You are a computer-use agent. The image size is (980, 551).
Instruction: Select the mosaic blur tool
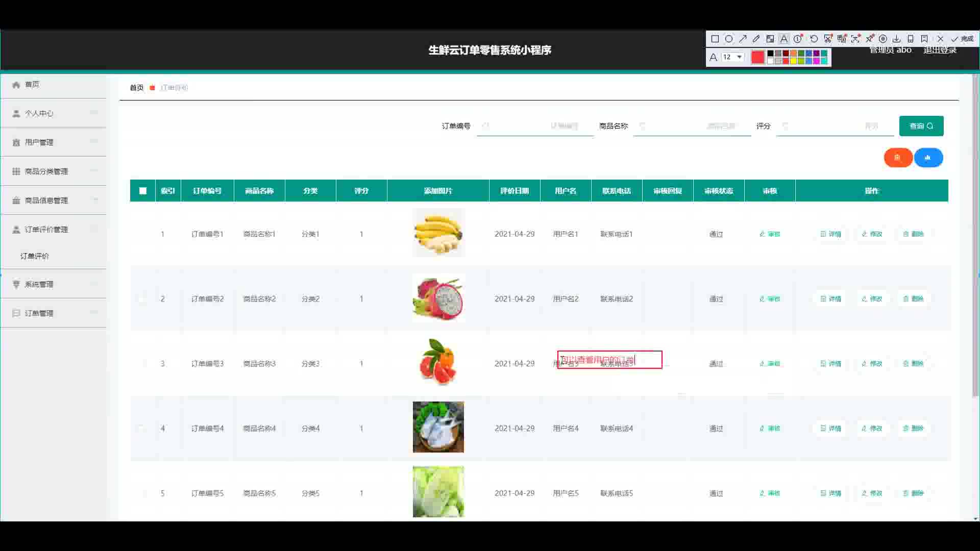click(770, 39)
